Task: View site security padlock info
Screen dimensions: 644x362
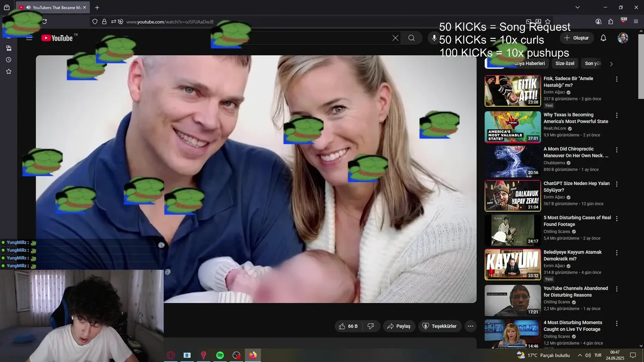Action: coord(104,22)
